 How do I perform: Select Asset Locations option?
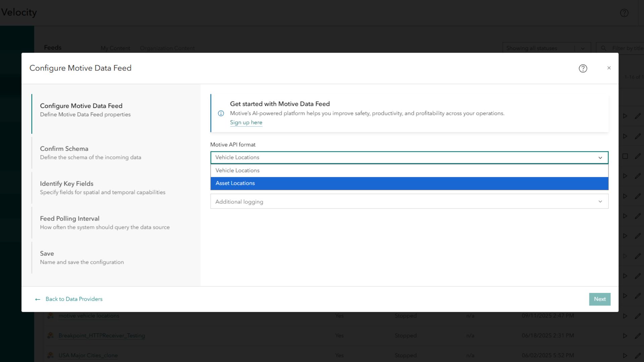tap(235, 183)
